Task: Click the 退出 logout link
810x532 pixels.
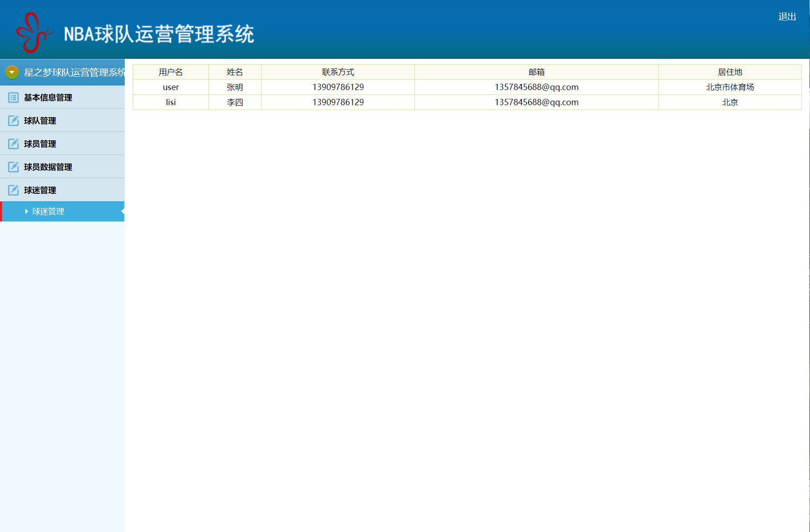Action: (x=787, y=16)
